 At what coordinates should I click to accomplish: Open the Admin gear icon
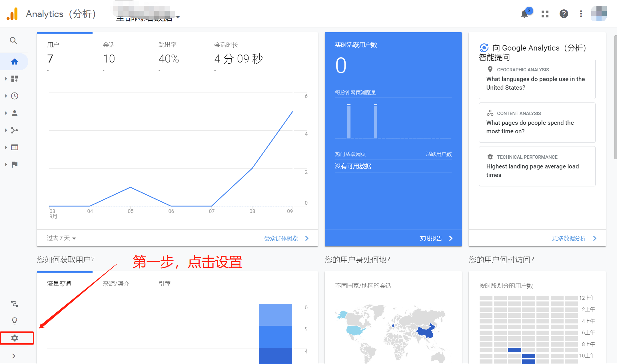click(x=15, y=338)
